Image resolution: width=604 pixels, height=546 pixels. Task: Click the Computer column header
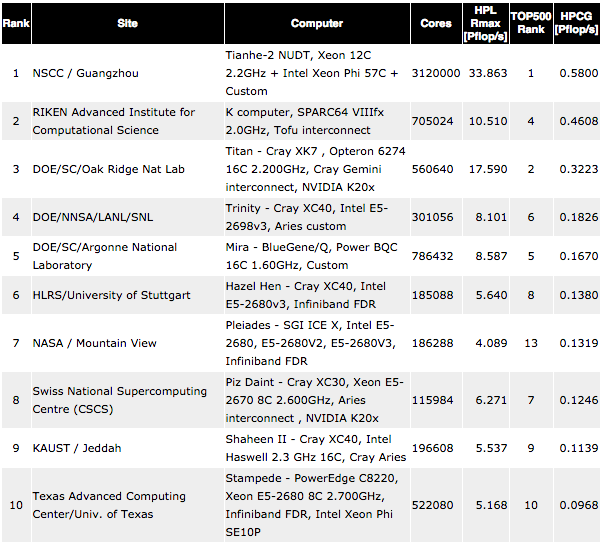pos(317,23)
